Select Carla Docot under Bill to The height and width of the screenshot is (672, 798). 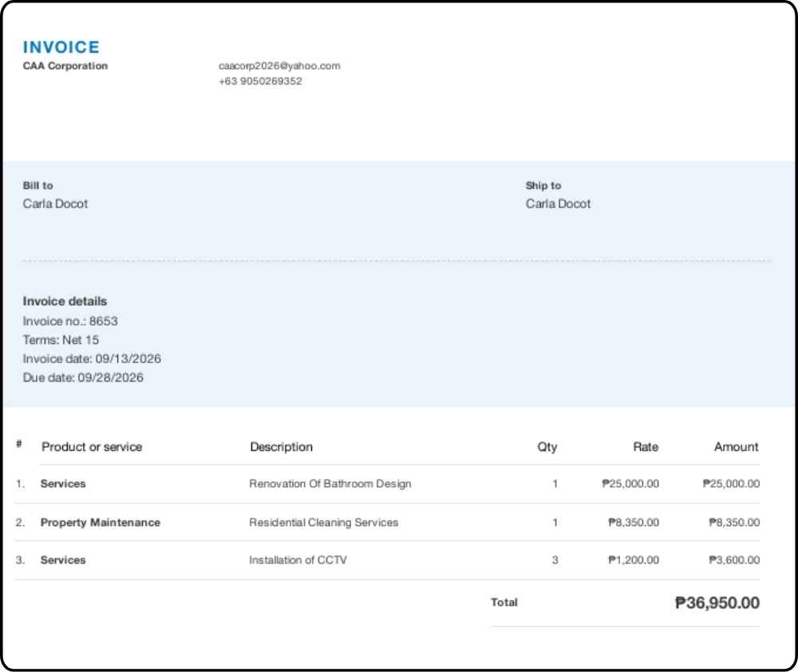[56, 204]
